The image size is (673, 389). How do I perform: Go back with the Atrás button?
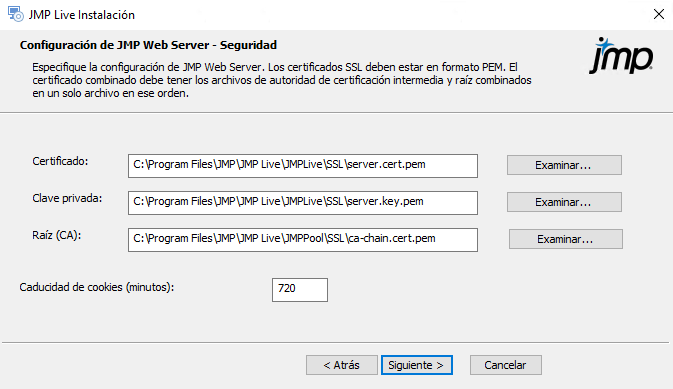(x=342, y=365)
